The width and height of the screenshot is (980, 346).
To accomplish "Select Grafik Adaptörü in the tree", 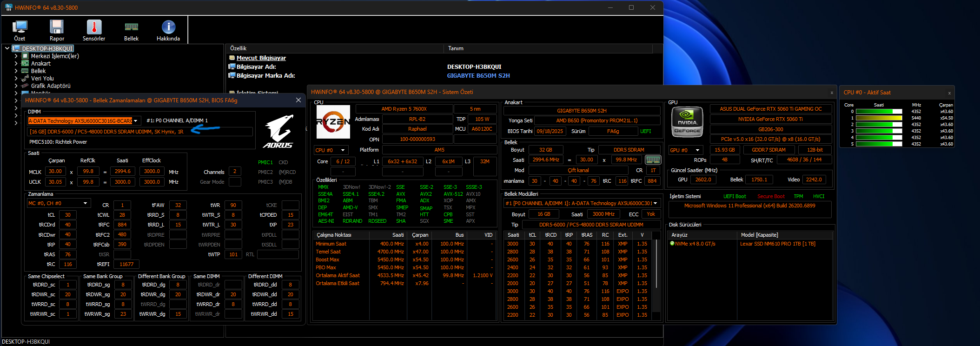I will pyautogui.click(x=51, y=86).
